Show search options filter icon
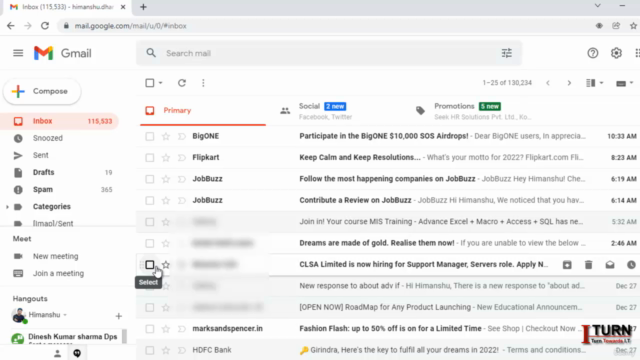 click(x=507, y=53)
